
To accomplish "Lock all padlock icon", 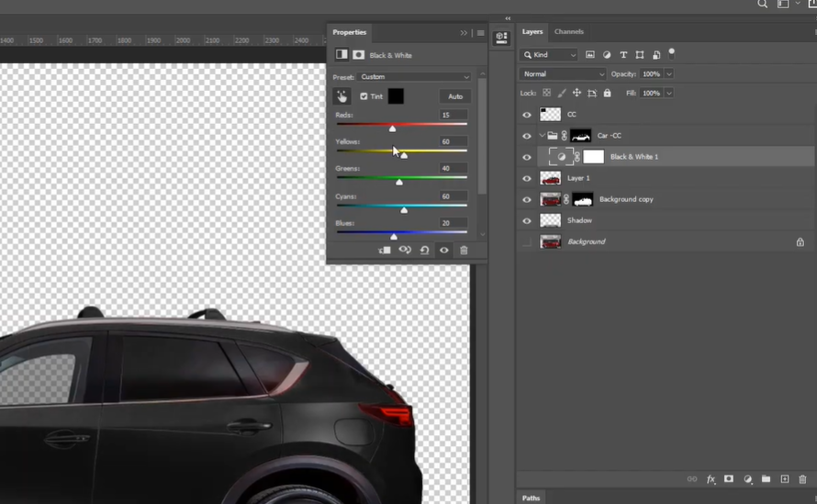I will tap(607, 93).
